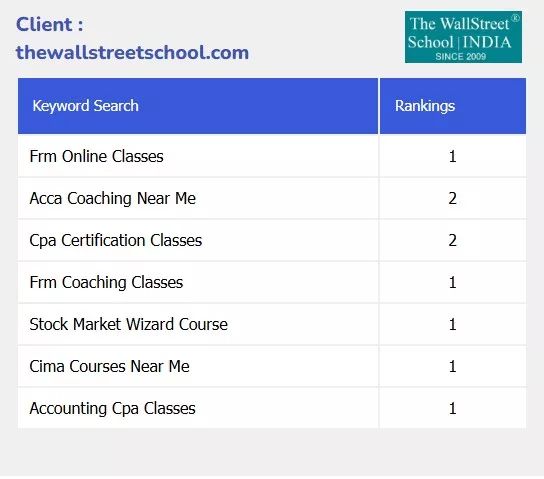Click the Acca Coaching Near Me keyword
Screen dimensions: 544x479
(x=113, y=198)
